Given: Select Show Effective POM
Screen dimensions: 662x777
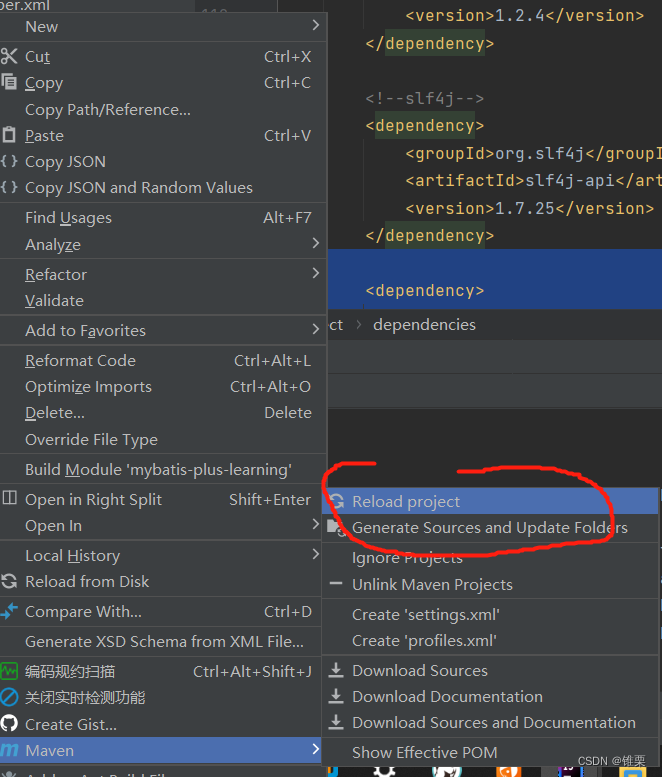Looking at the screenshot, I should [x=491, y=752].
